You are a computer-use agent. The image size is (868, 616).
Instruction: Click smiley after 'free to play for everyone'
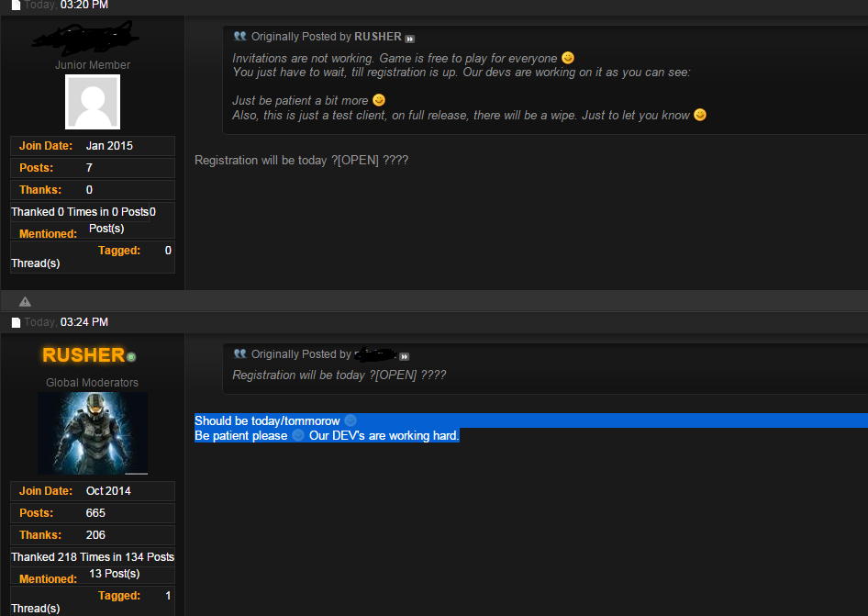[x=568, y=58]
